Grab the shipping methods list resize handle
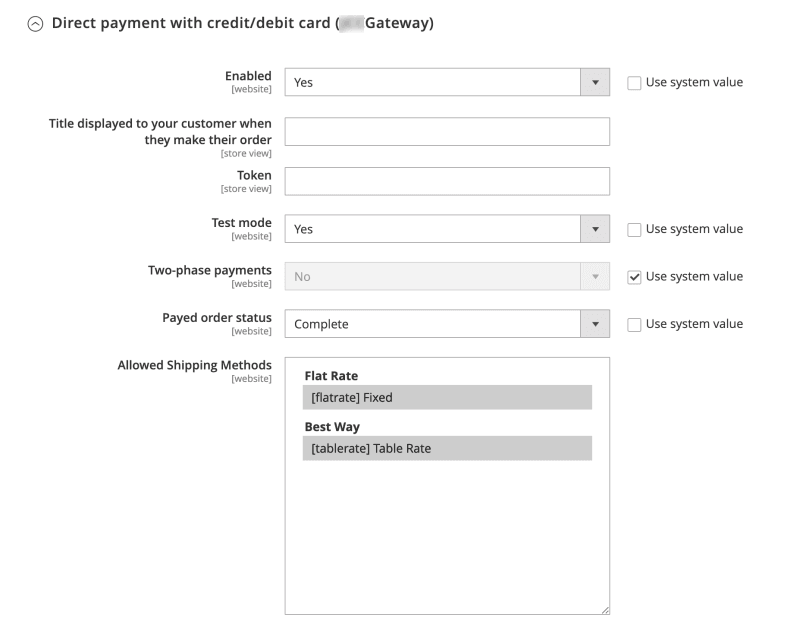 (605, 609)
